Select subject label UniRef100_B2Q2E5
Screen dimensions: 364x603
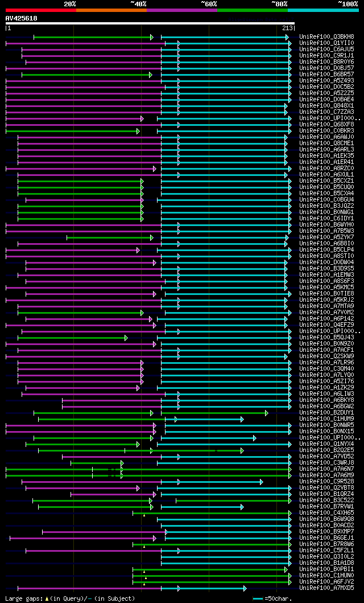coord(327,450)
